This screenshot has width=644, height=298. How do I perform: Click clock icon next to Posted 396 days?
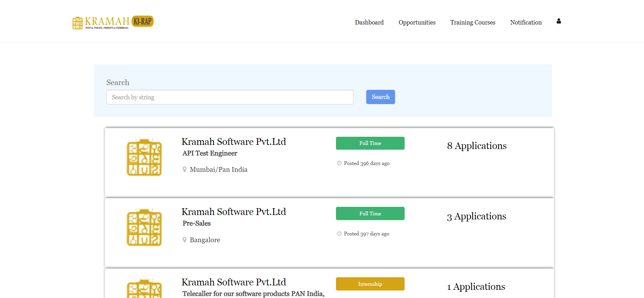pyautogui.click(x=339, y=163)
